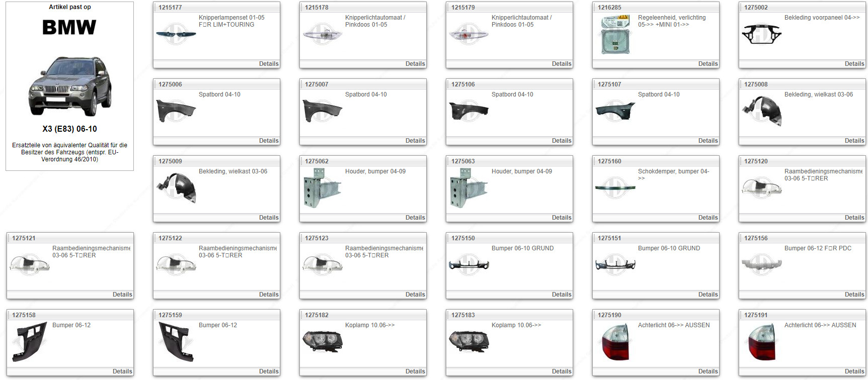Select the bumper corner image for 1275159
The width and height of the screenshot is (868, 380).
tap(176, 342)
